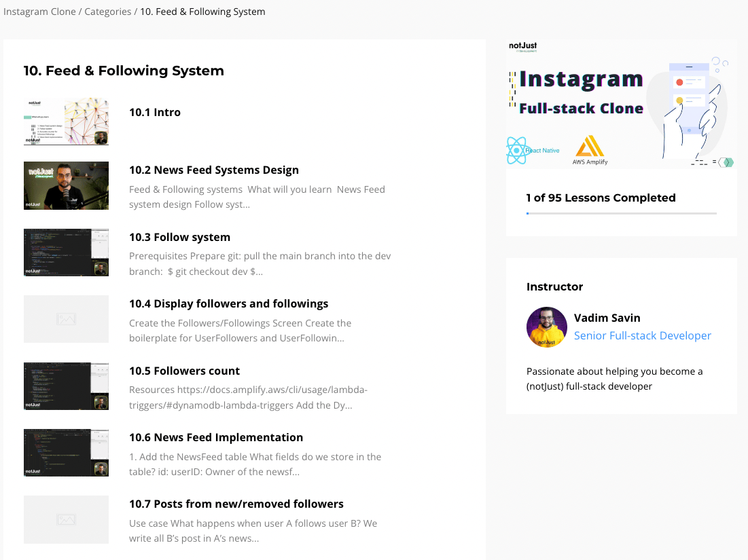Screen dimensions: 748x560
Task: Click 10.6 description about NewsFeed table
Action: click(255, 464)
